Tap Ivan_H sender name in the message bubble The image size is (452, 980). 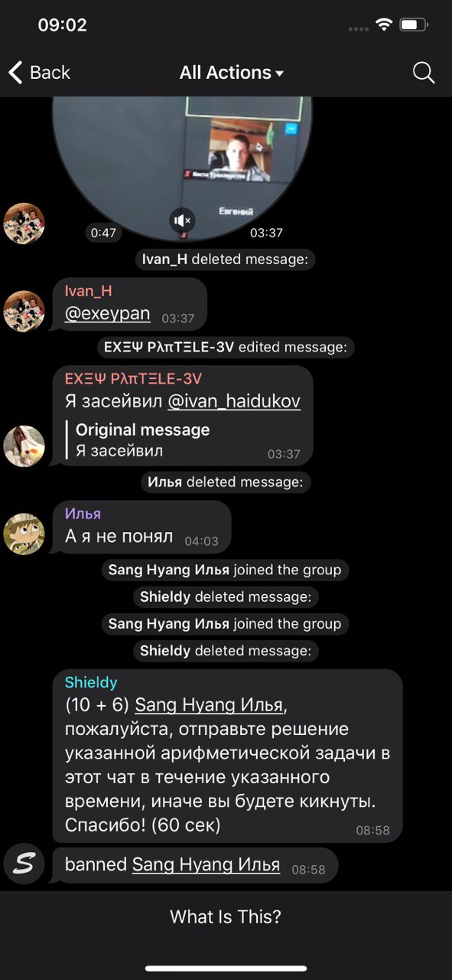[x=89, y=291]
